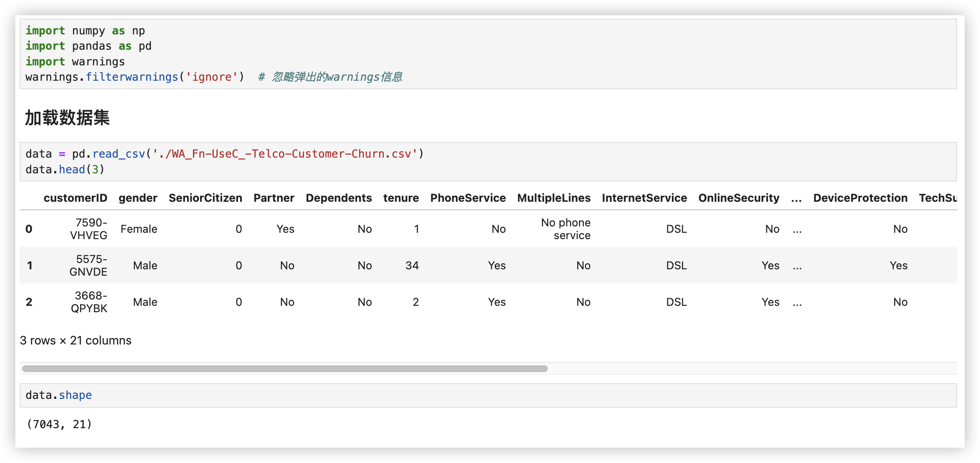Click the MultipleLines column header
Viewport: 980px width, 463px height.
[x=554, y=198]
